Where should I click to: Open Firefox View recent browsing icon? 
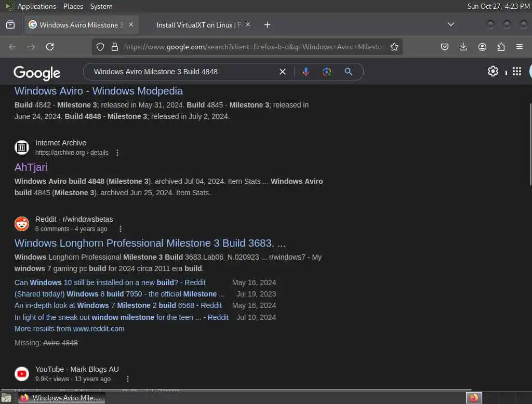pos(10,24)
